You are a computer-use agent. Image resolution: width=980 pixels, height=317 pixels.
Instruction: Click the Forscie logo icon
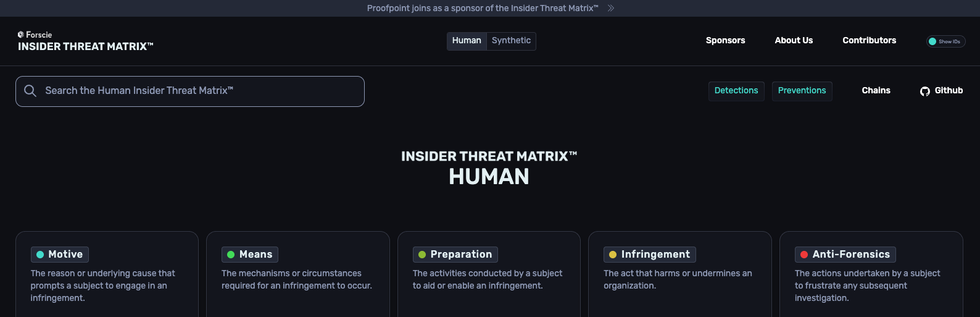21,35
